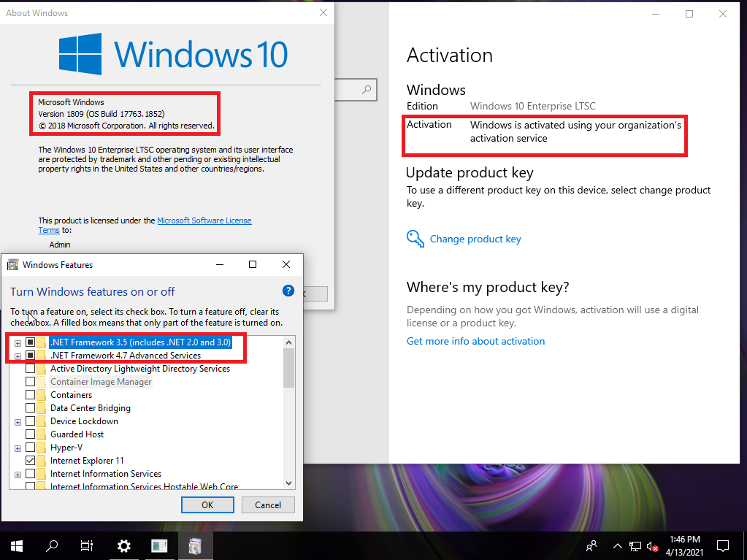
Task: Click folder icon next to Hyper-V
Action: [41, 447]
